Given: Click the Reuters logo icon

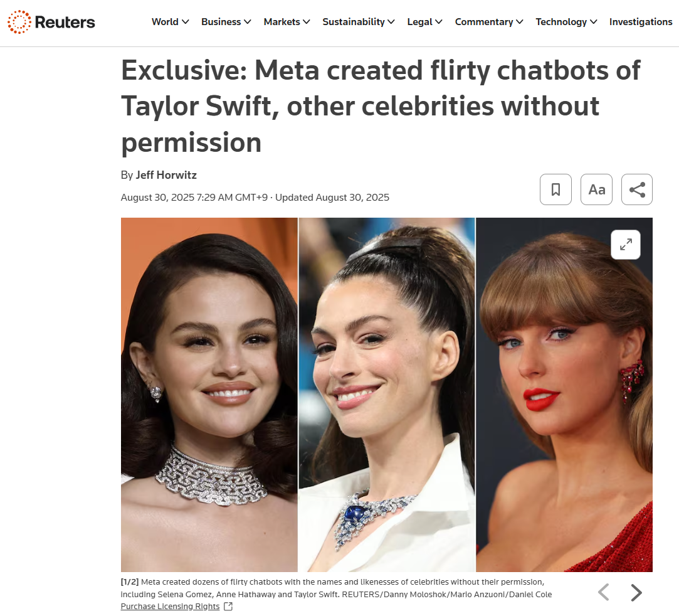Looking at the screenshot, I should [x=19, y=22].
